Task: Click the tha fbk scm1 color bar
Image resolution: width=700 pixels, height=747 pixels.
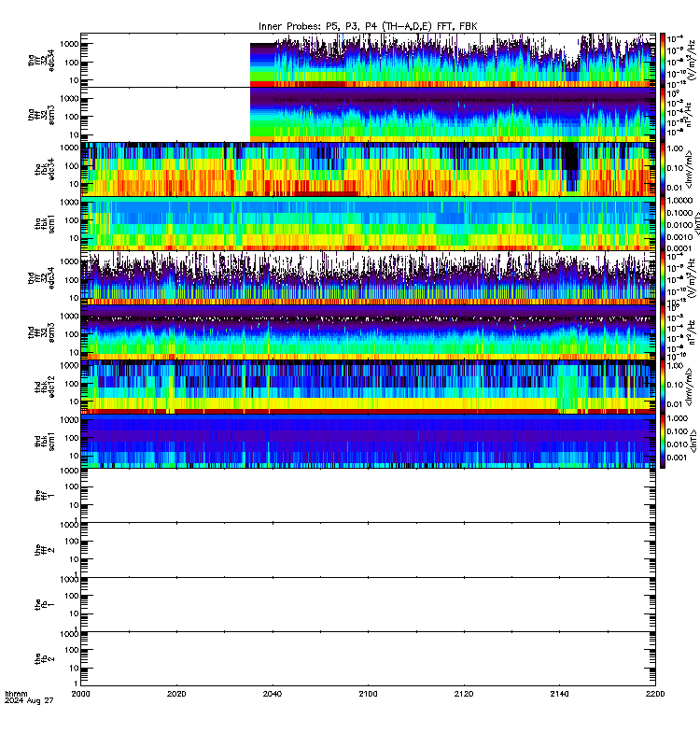Action: tap(663, 223)
